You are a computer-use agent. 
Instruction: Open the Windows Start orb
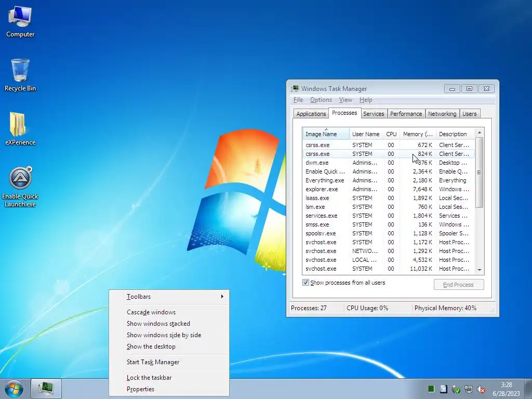(x=14, y=389)
